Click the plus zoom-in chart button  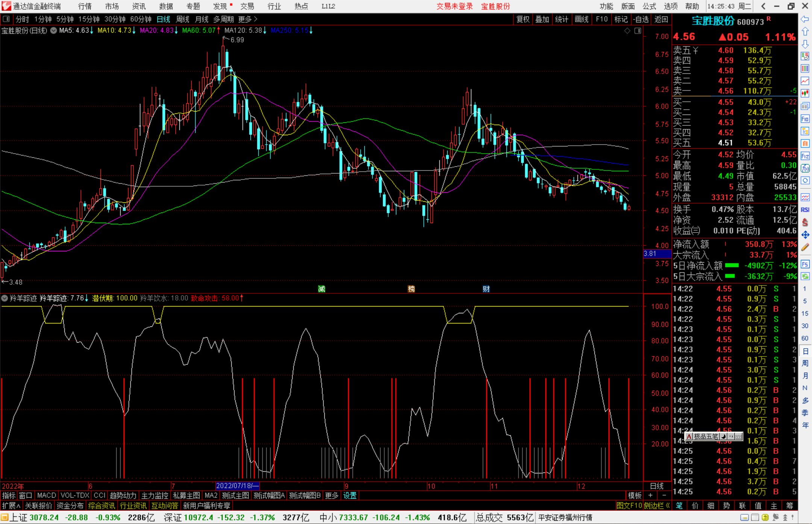(650, 495)
